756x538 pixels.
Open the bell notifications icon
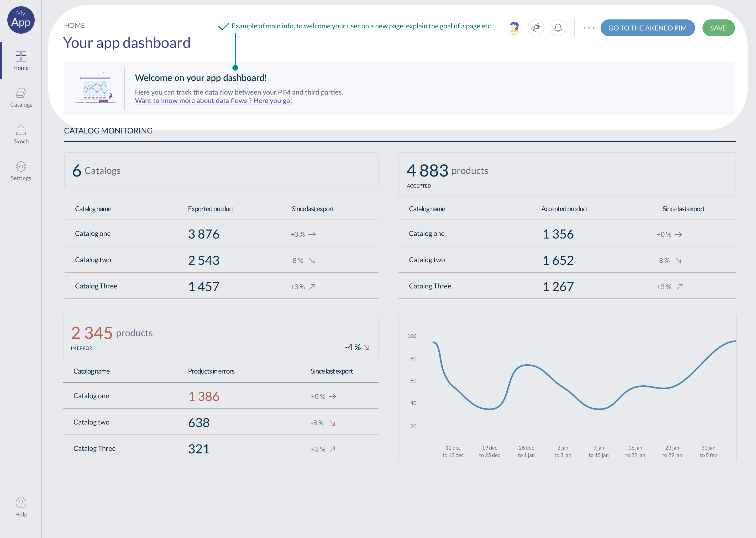click(558, 28)
